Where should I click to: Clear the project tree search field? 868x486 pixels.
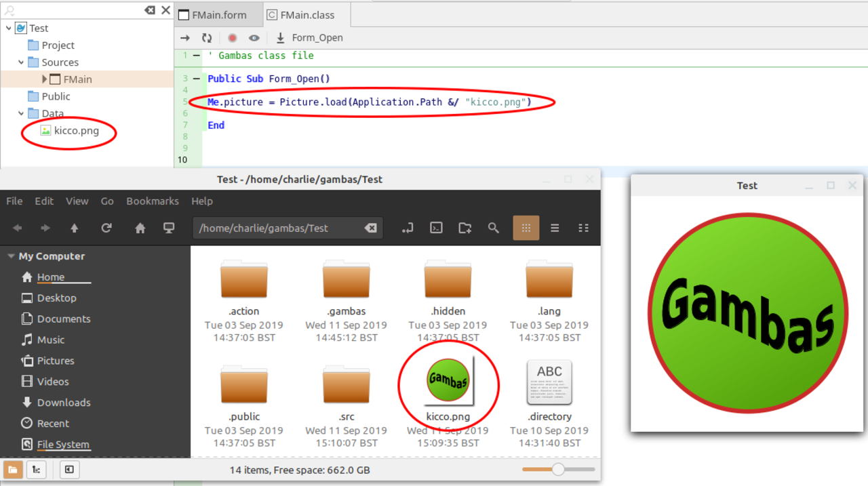pos(150,10)
